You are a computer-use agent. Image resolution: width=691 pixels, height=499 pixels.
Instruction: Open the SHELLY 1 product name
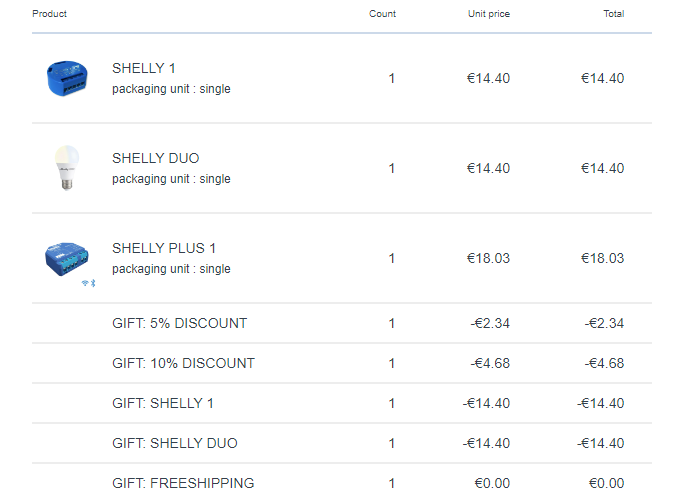pos(144,68)
